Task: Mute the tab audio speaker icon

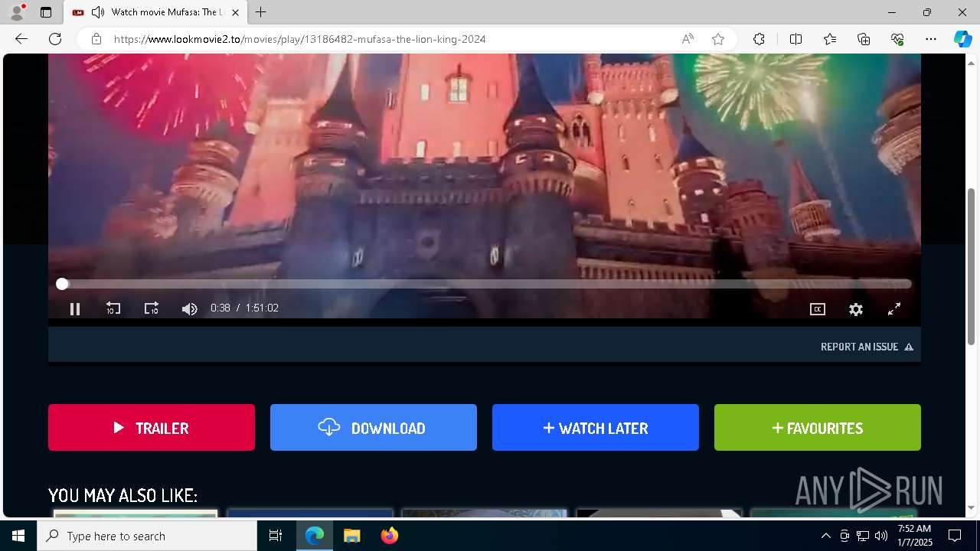Action: [x=97, y=12]
